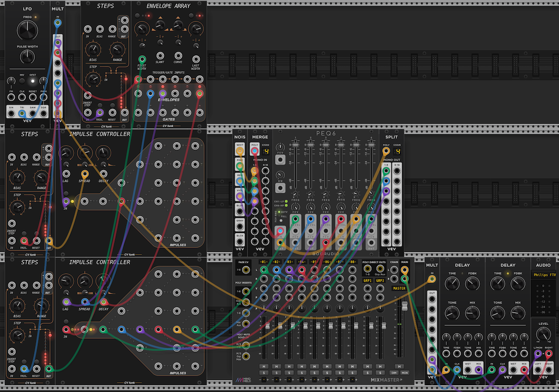Click the lower-right MULT IN jack
The image size is (559, 392).
click(x=432, y=279)
